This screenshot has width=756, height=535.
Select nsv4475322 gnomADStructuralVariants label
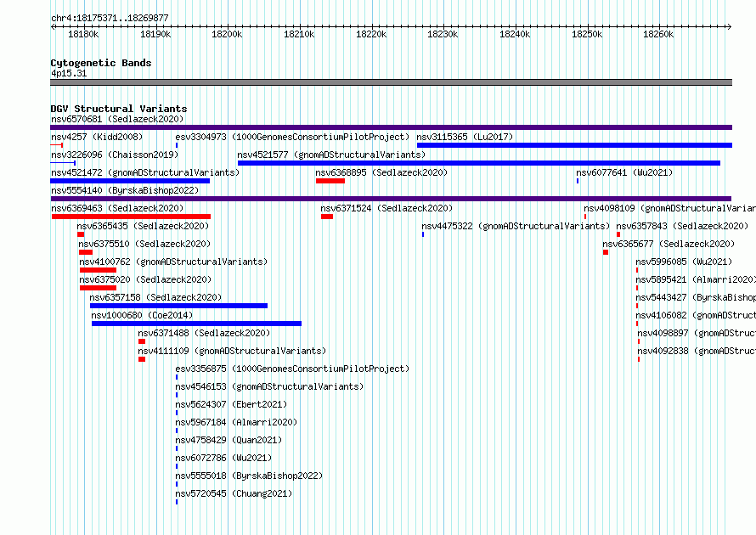click(x=516, y=226)
